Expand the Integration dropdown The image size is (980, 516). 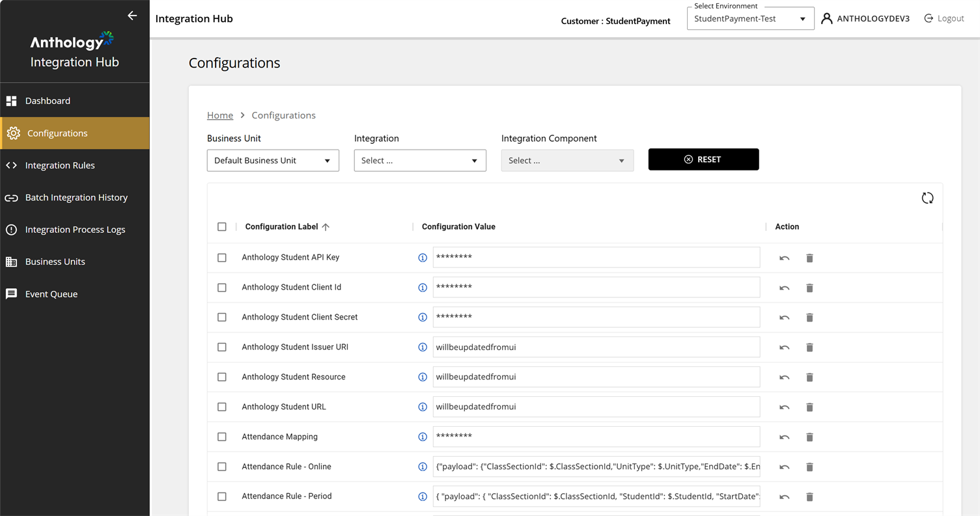[x=420, y=161]
